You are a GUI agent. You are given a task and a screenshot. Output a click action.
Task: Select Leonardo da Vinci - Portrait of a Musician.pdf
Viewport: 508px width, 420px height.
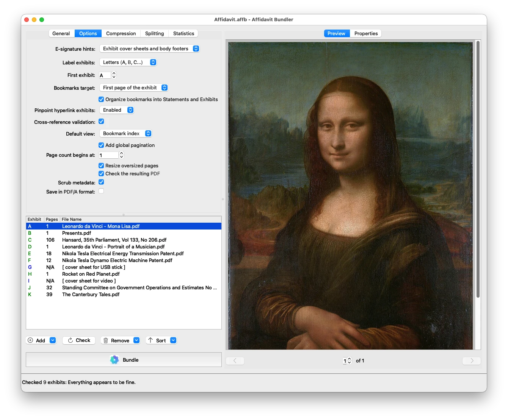click(124, 247)
